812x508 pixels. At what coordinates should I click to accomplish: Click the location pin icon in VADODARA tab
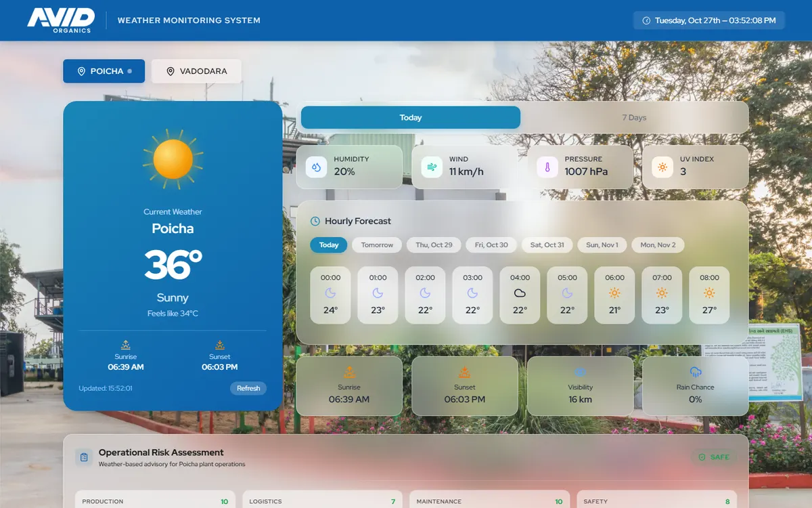coord(171,71)
